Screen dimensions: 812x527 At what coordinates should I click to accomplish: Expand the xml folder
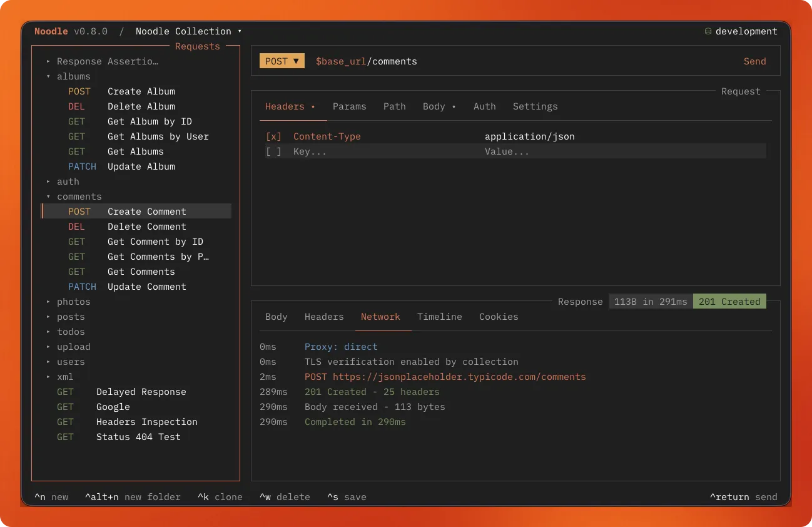(59, 377)
